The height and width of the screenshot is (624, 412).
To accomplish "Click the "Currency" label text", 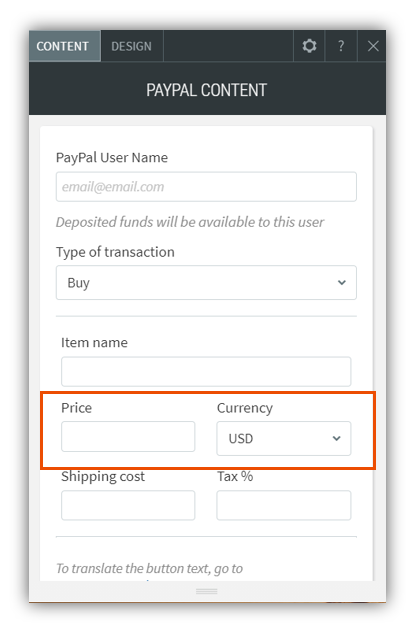I will pos(245,408).
